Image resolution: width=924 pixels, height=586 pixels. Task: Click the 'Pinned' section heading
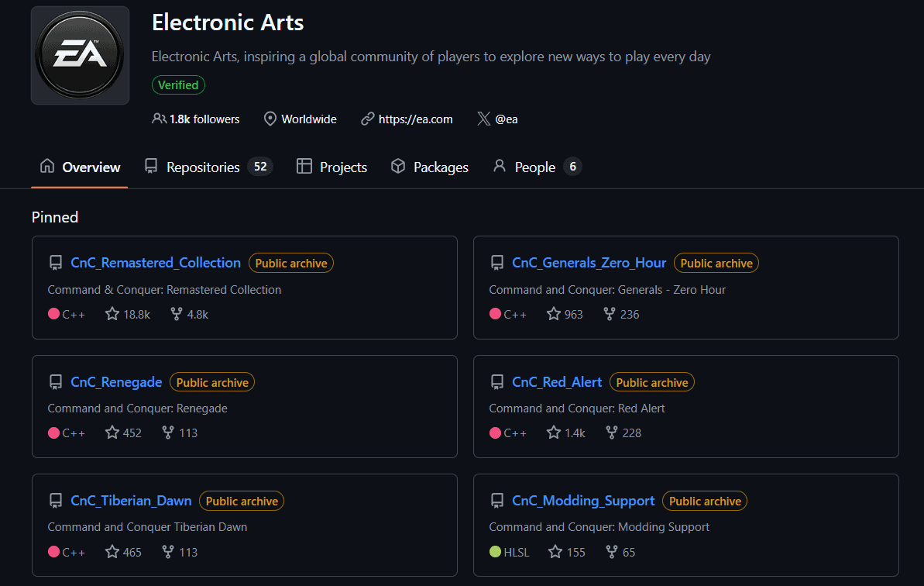tap(55, 217)
